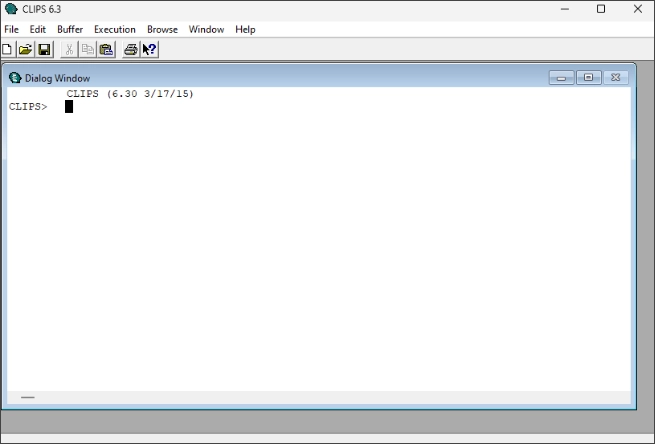Viewport: 655px width, 444px height.
Task: Open the Execution menu
Action: pyautogui.click(x=115, y=29)
